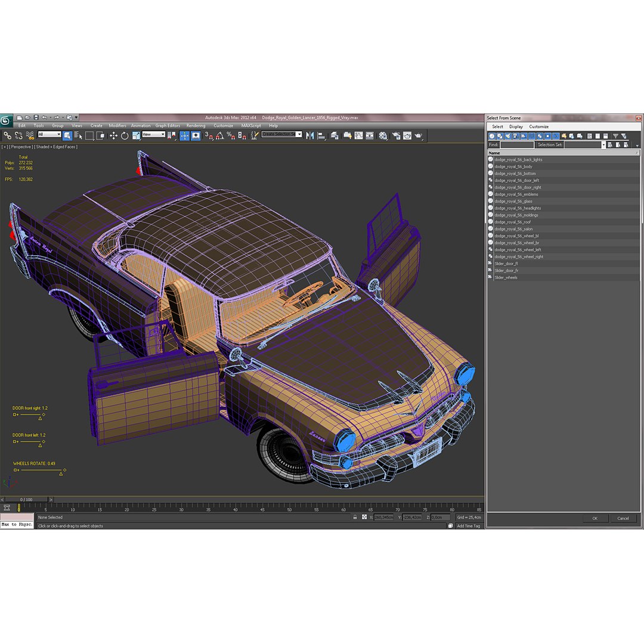
Task: Toggle Display Geometry filter in Select From Scene
Action: click(x=491, y=136)
